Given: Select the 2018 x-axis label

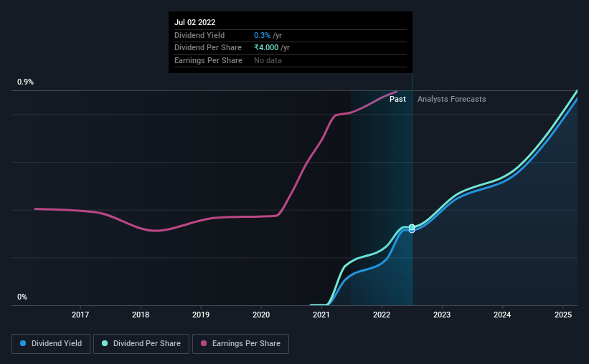Looking at the screenshot, I should (141, 315).
